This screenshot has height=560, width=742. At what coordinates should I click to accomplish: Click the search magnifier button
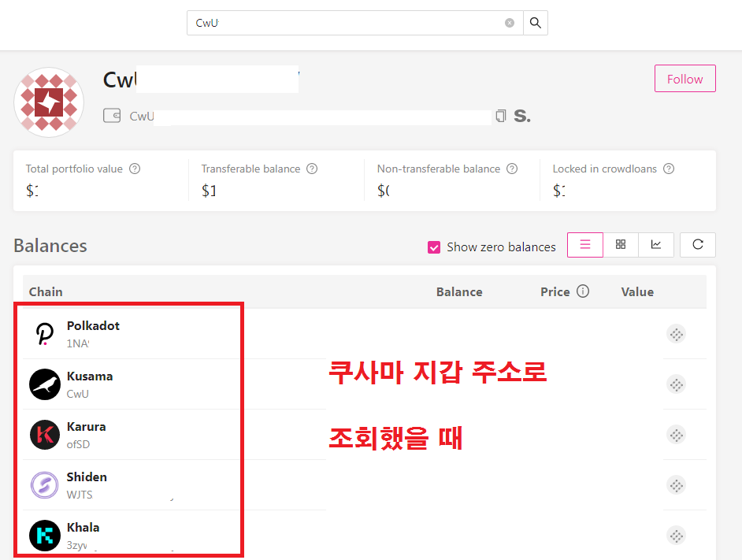click(535, 23)
